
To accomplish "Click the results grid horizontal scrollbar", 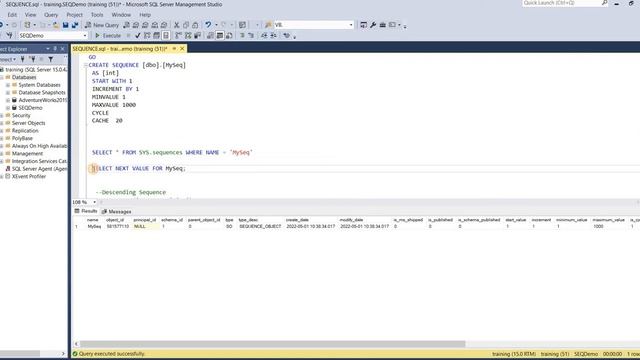I will (273, 344).
